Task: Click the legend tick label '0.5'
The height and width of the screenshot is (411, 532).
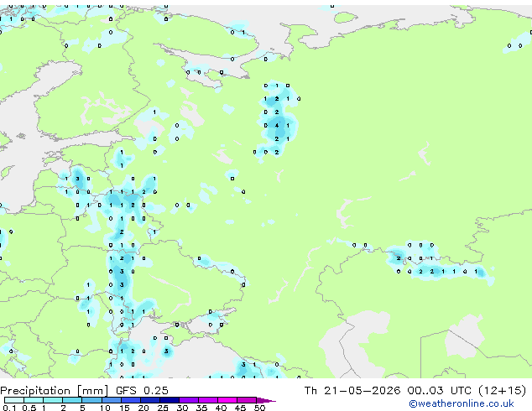Action: [x=29, y=408]
